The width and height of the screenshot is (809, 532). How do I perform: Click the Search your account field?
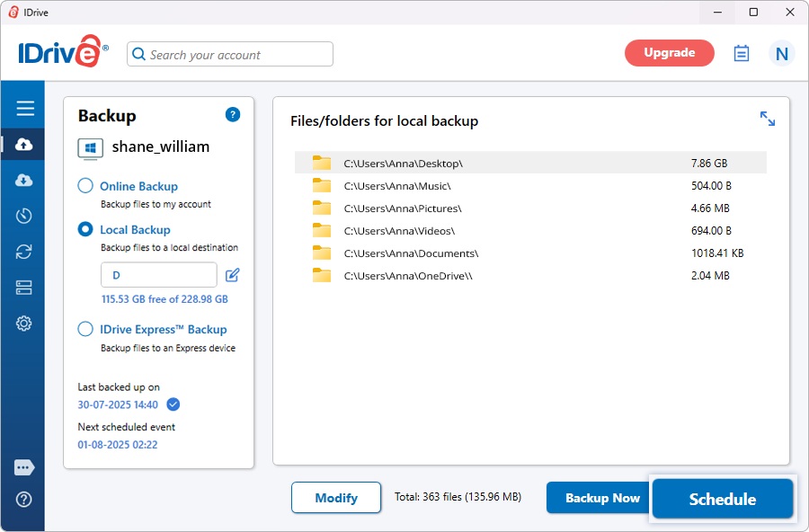point(230,54)
